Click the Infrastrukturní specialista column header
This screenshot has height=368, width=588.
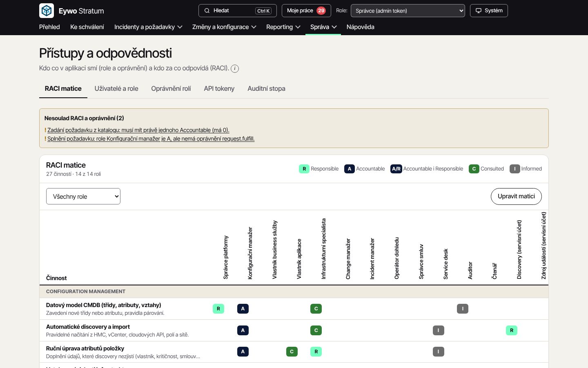coord(323,249)
